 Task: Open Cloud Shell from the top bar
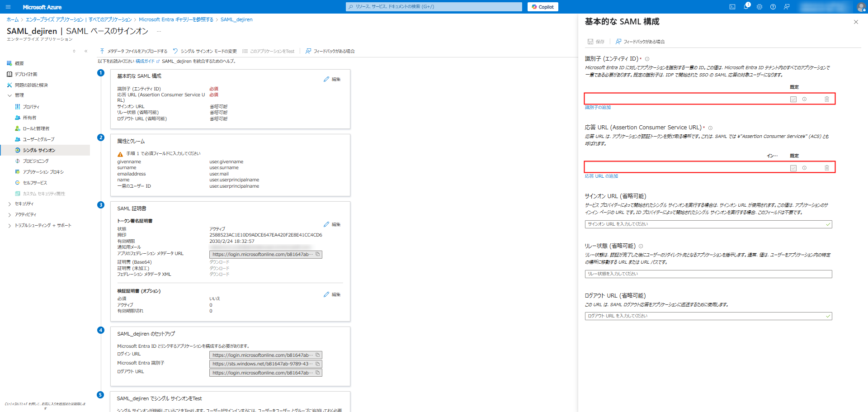click(732, 7)
